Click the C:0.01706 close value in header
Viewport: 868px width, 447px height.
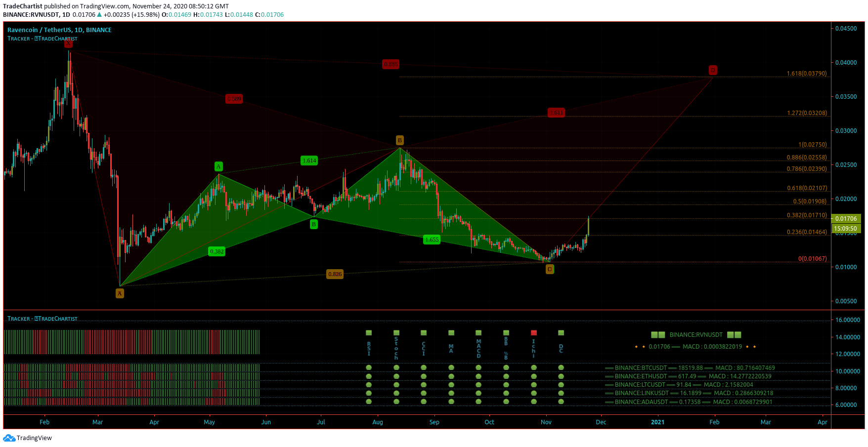pos(269,15)
